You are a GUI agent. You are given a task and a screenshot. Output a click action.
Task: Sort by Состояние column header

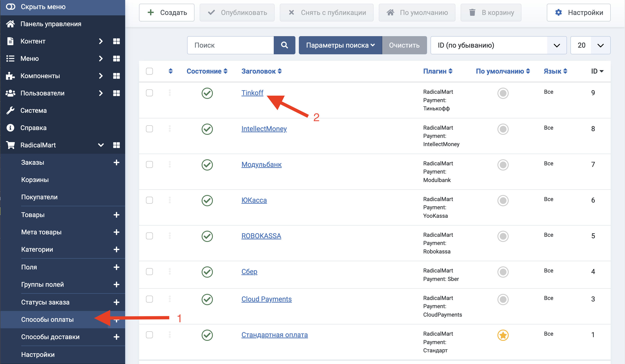(x=207, y=71)
